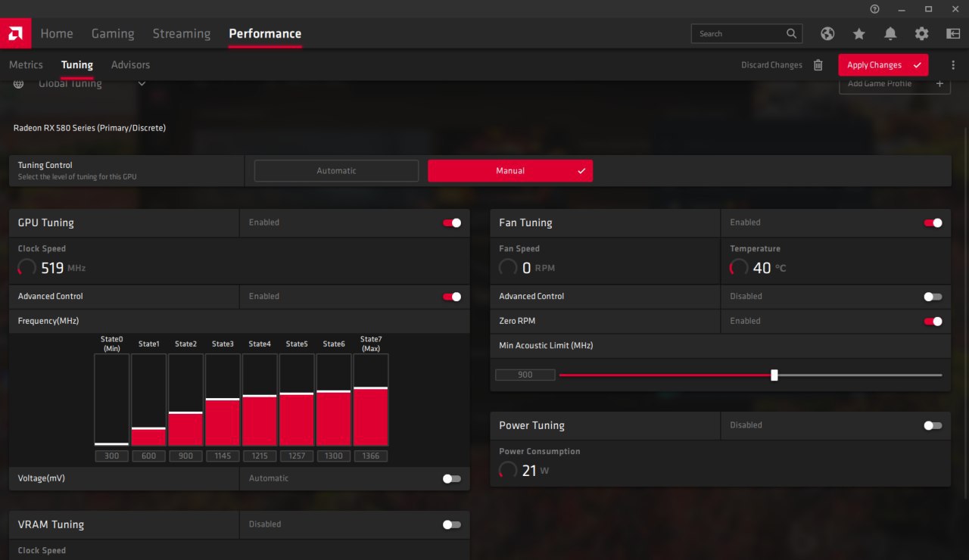The image size is (969, 560).
Task: Select Automatic tuning control
Action: 336,171
